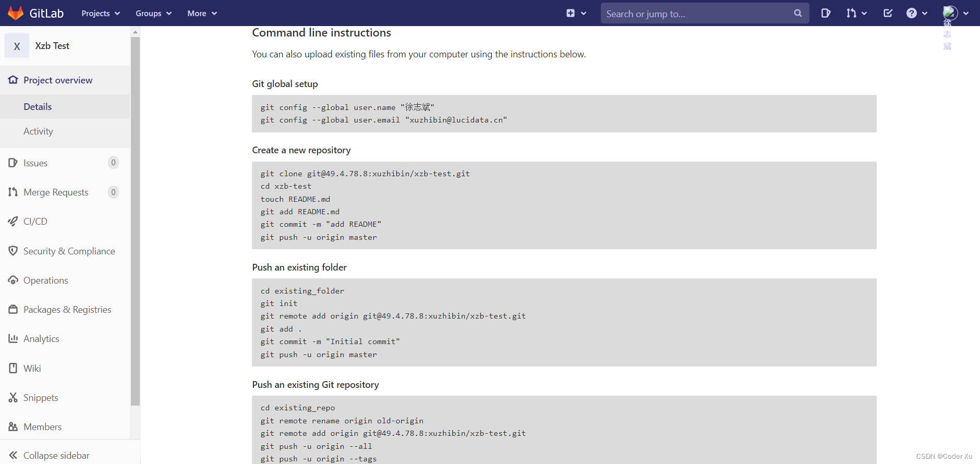980x464 pixels.
Task: Click the search magnifier icon
Action: coord(797,13)
